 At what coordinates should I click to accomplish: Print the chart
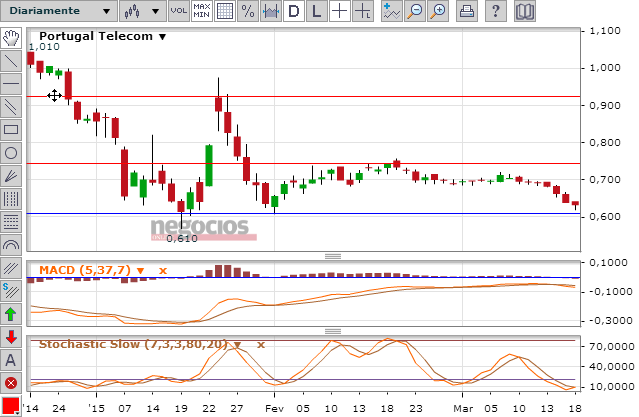(x=467, y=11)
